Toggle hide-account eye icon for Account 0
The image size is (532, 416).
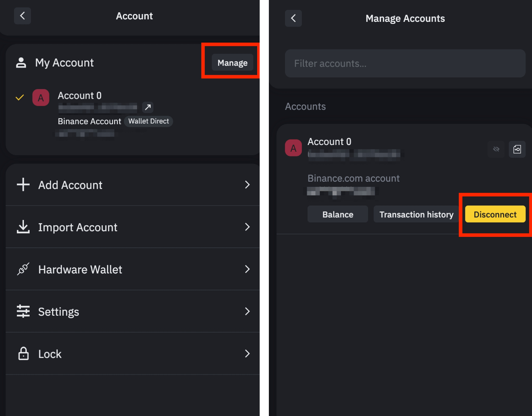[496, 149]
